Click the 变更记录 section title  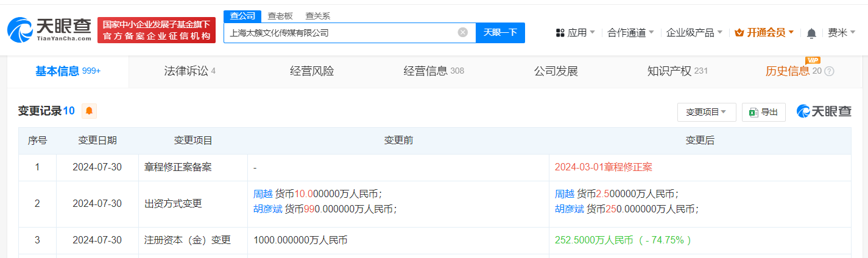pos(40,111)
